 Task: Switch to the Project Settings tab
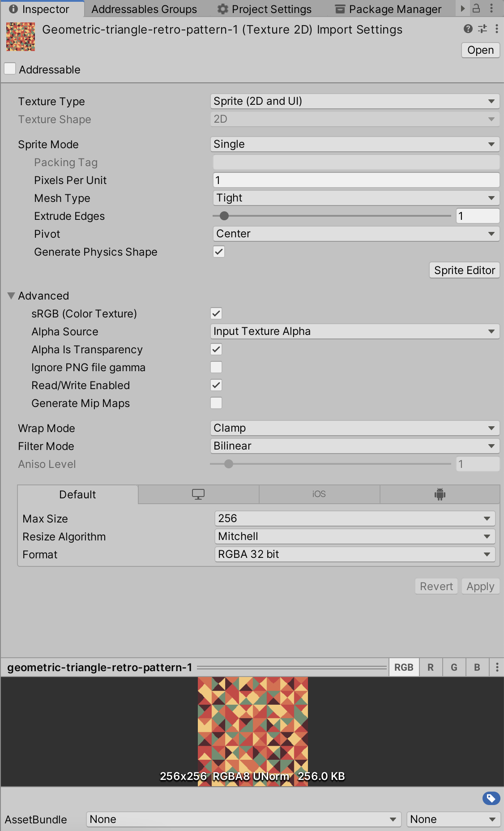265,9
